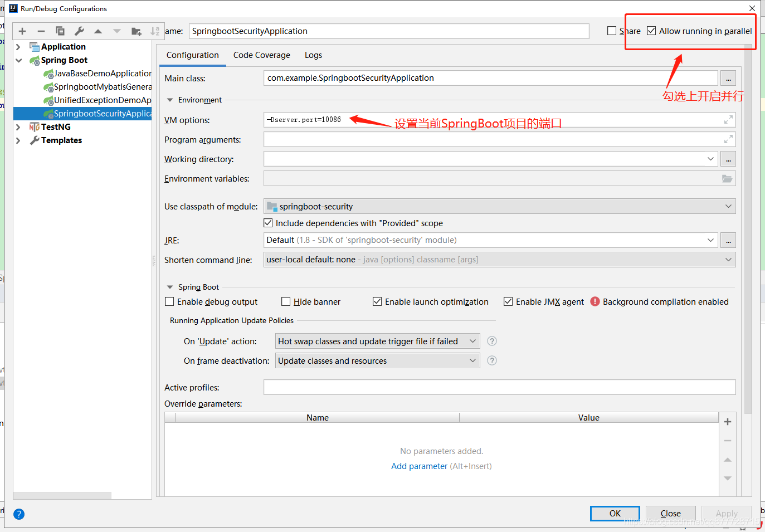Click the Name column header

pyautogui.click(x=318, y=418)
